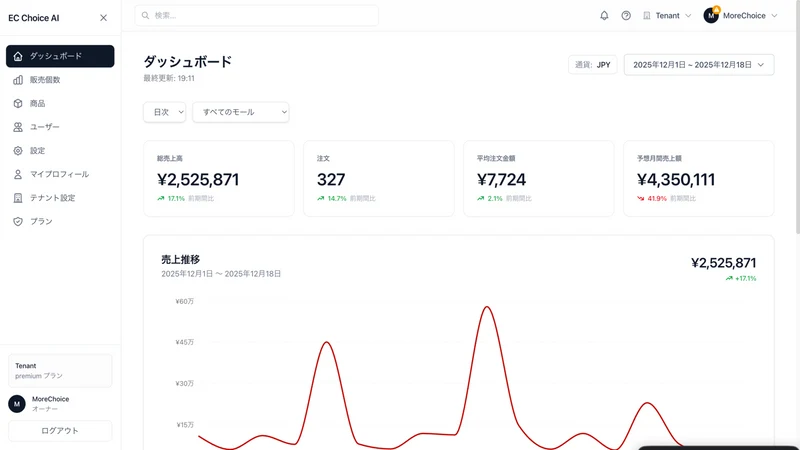
Task: Click the green trend arrow under 総売上高
Action: (x=161, y=198)
